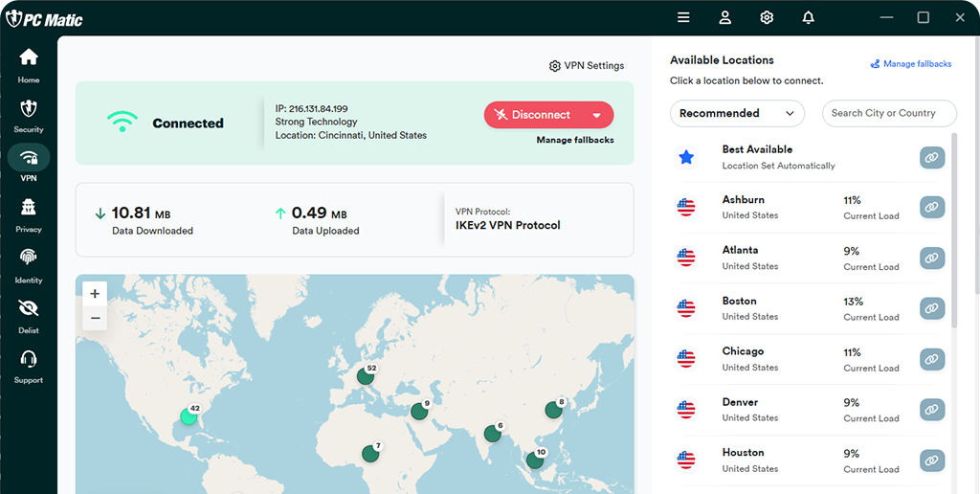Open the user account icon
This screenshot has height=494, width=980.
click(725, 17)
